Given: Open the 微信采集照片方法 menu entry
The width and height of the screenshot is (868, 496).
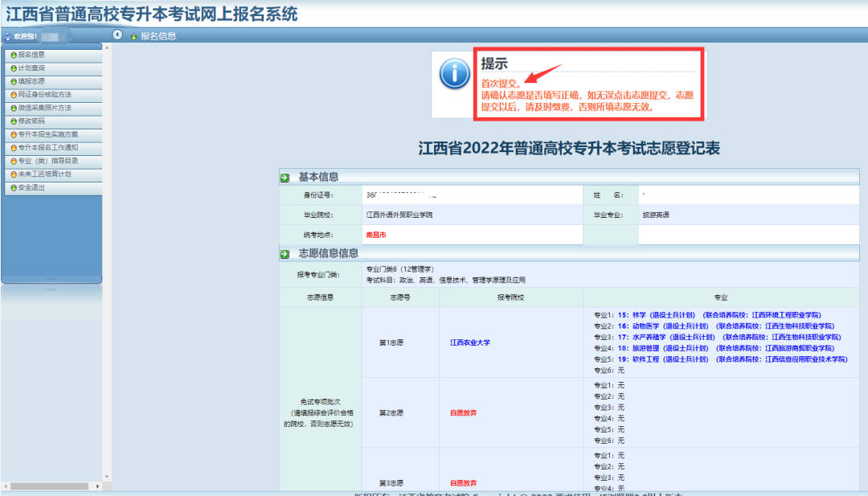Looking at the screenshot, I should click(47, 109).
